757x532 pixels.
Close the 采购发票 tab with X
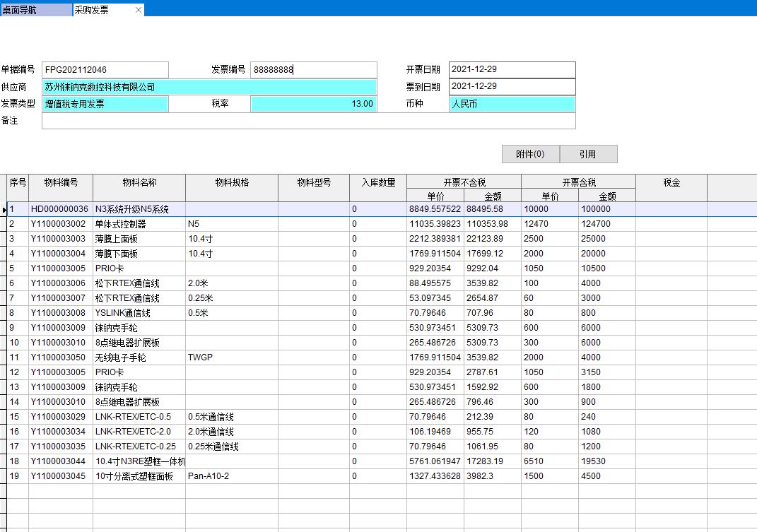pyautogui.click(x=139, y=10)
